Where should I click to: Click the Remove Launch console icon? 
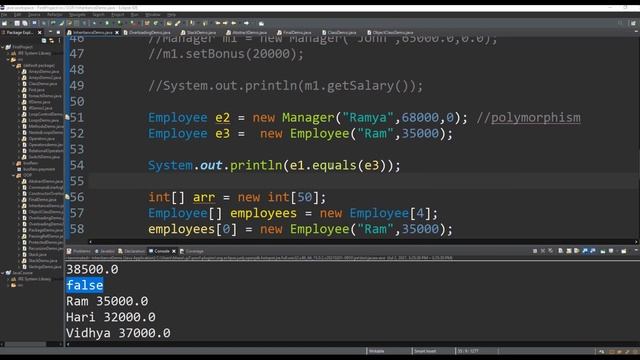click(x=542, y=251)
